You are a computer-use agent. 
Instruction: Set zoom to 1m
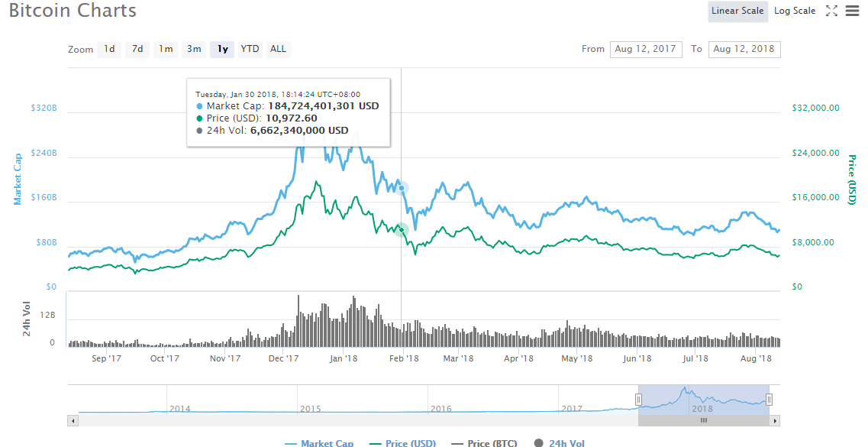166,50
